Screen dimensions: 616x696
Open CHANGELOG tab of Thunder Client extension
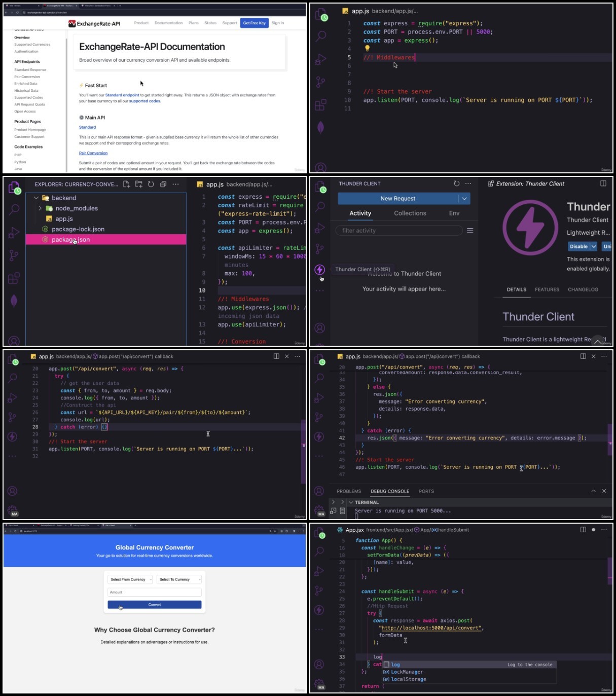point(583,289)
